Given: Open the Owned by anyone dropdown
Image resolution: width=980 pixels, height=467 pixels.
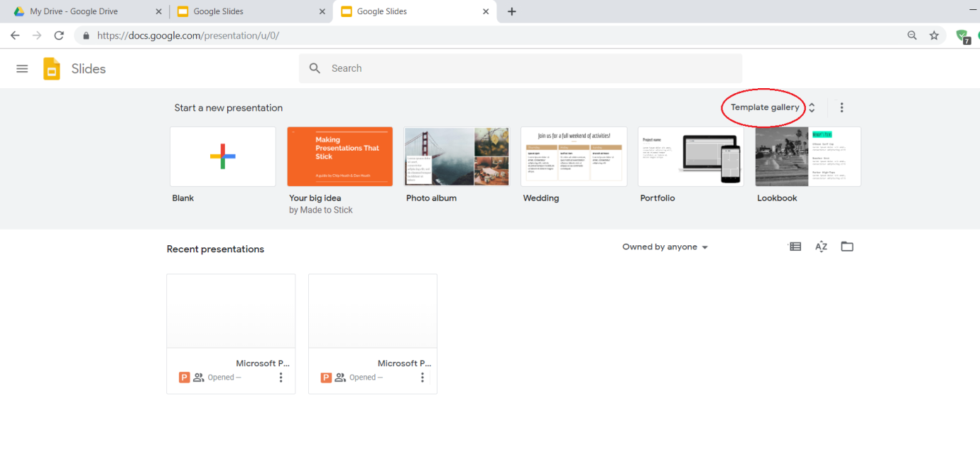Looking at the screenshot, I should 665,247.
